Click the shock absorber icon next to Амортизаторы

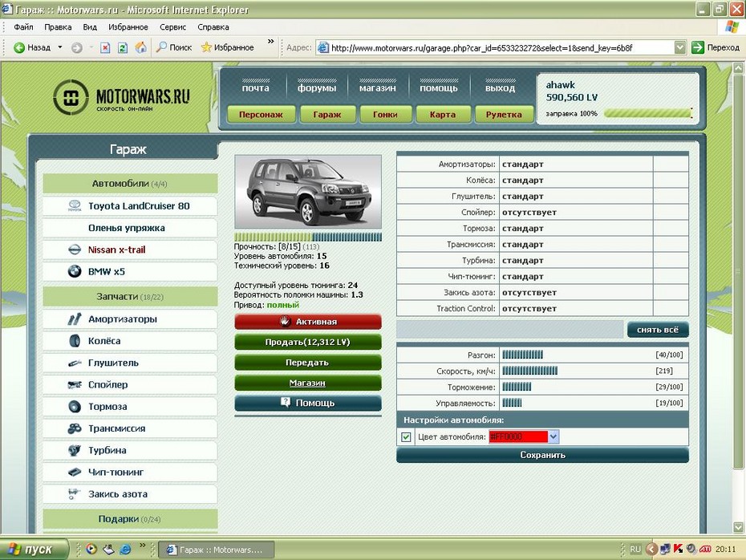click(75, 319)
